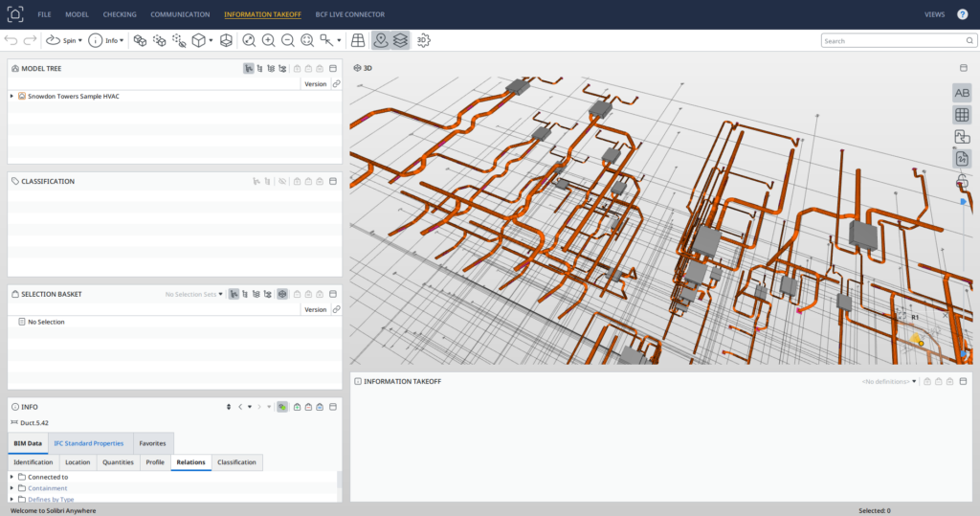This screenshot has width=980, height=516.
Task: Click the Solibri home logo icon
Action: pyautogui.click(x=15, y=14)
